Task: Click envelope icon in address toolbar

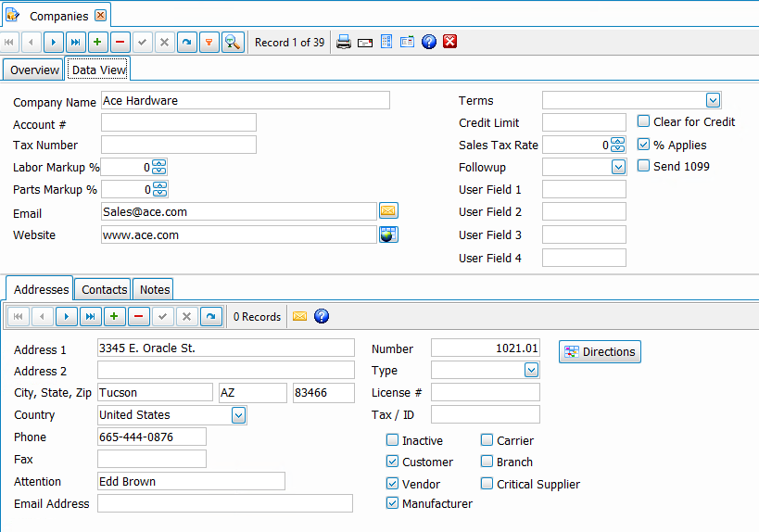Action: click(x=300, y=317)
